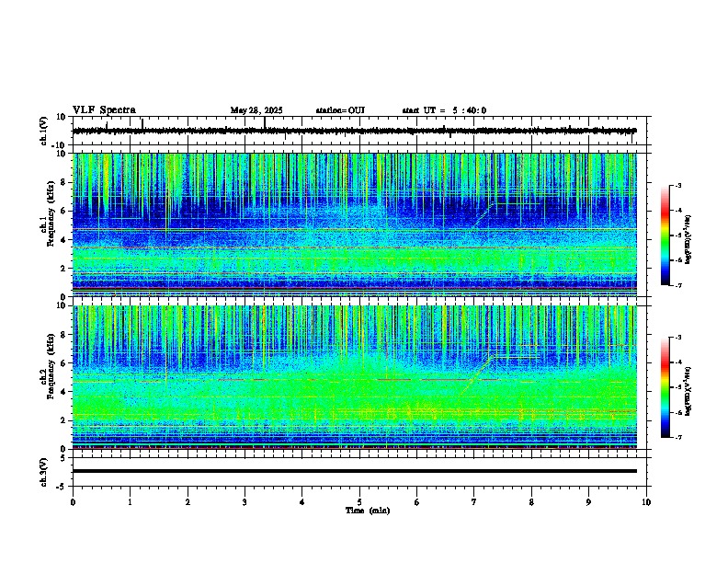Click the "6" kHz tick of ch.1 spectrogram
Image resolution: width=728 pixels, height=563 pixels.
coord(64,211)
